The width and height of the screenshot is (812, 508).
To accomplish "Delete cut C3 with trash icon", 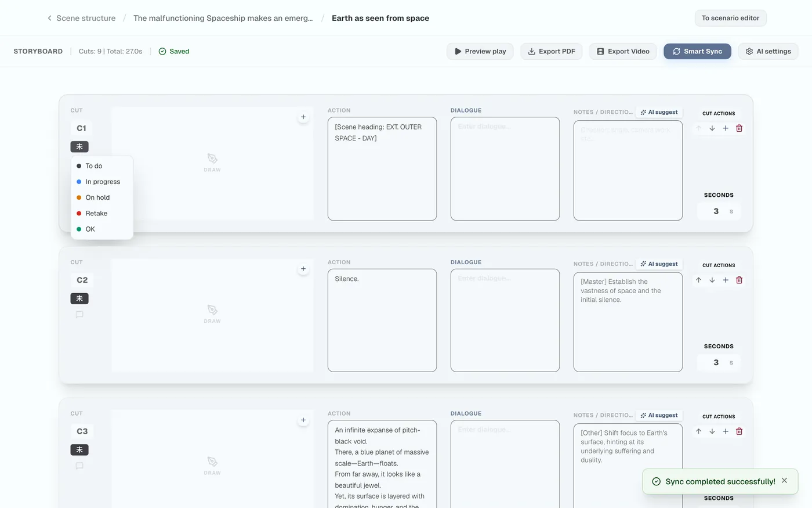I will 739,431.
